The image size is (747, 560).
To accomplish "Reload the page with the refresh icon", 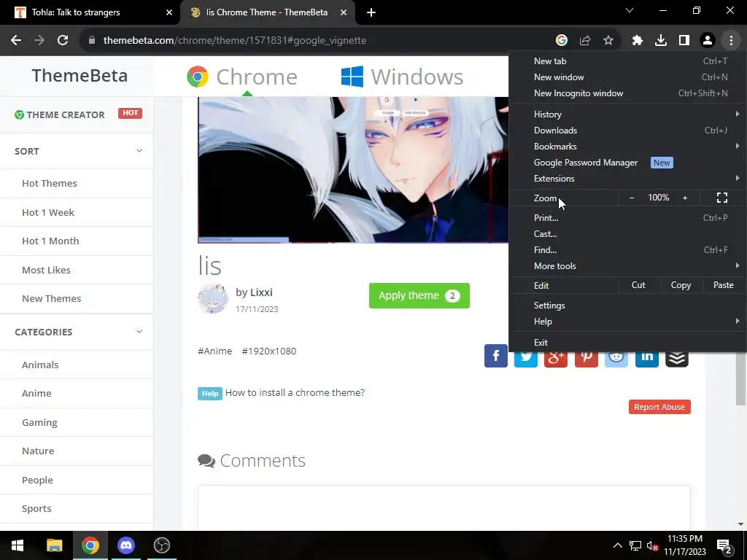I will (x=63, y=41).
